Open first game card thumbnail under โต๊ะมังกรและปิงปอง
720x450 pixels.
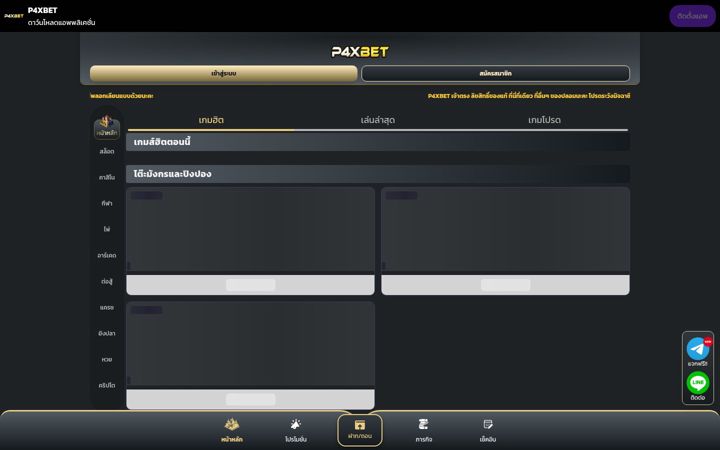pos(250,230)
